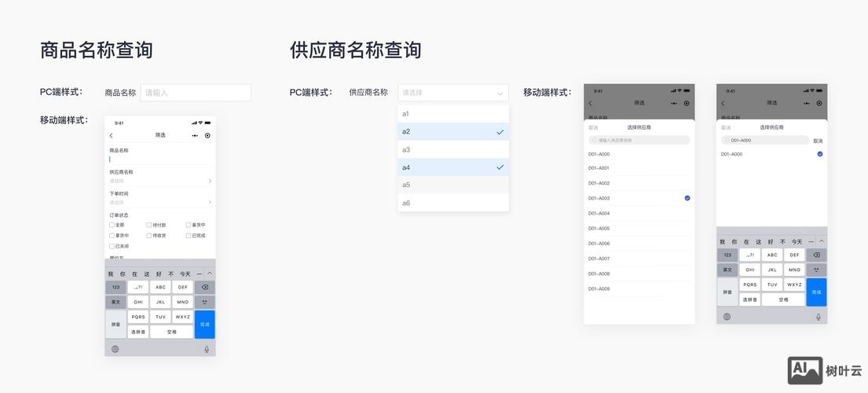
Task: Uncheck the blue tick beside D01-A003
Action: [x=687, y=198]
